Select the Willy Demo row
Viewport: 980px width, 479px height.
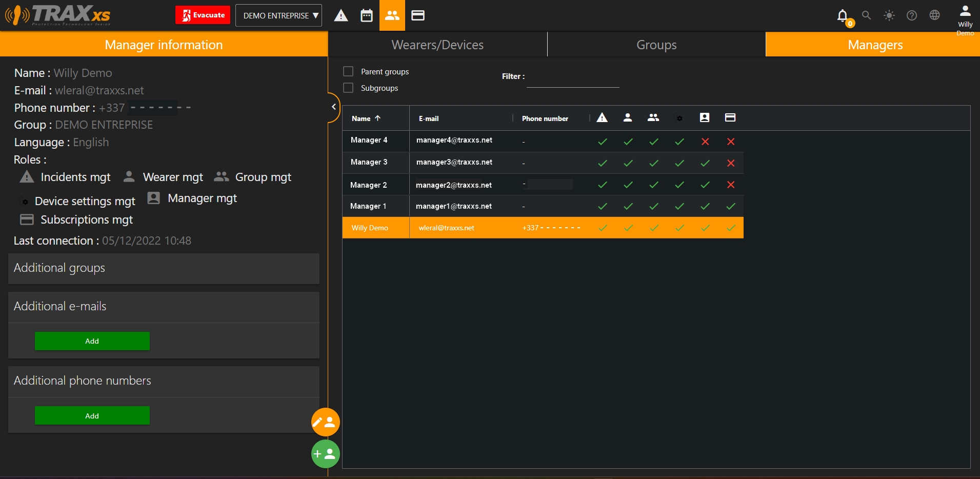click(543, 228)
